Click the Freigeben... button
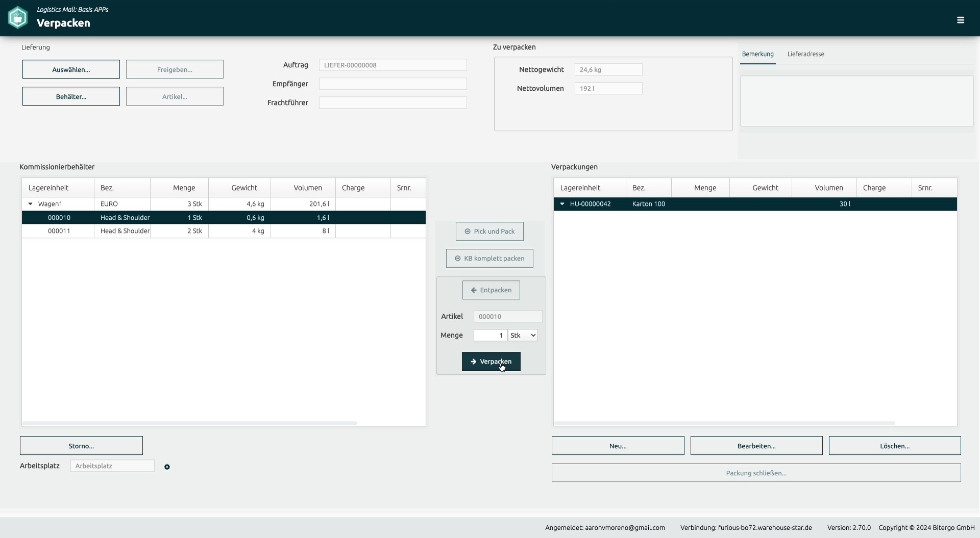The height and width of the screenshot is (538, 980). pos(175,69)
